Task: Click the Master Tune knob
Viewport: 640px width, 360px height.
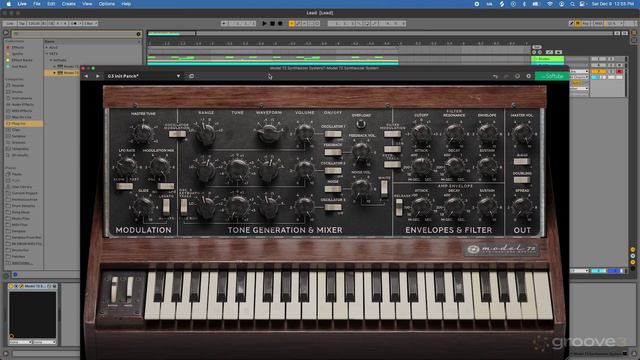Action: point(142,132)
